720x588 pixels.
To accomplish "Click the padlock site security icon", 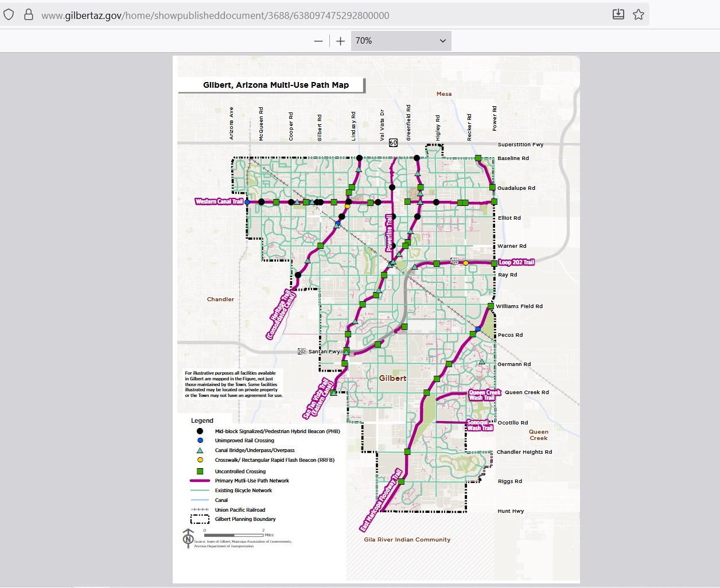I will pyautogui.click(x=28, y=15).
